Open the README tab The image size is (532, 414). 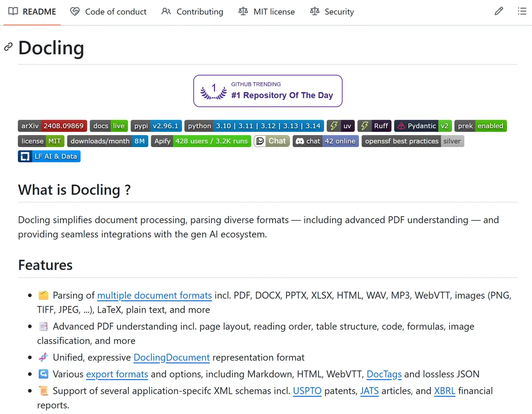click(x=32, y=11)
